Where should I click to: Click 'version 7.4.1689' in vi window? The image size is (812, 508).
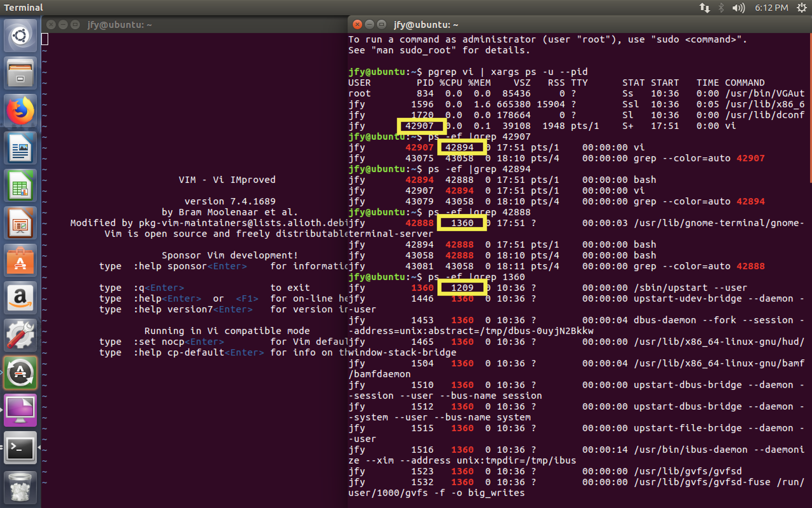230,202
